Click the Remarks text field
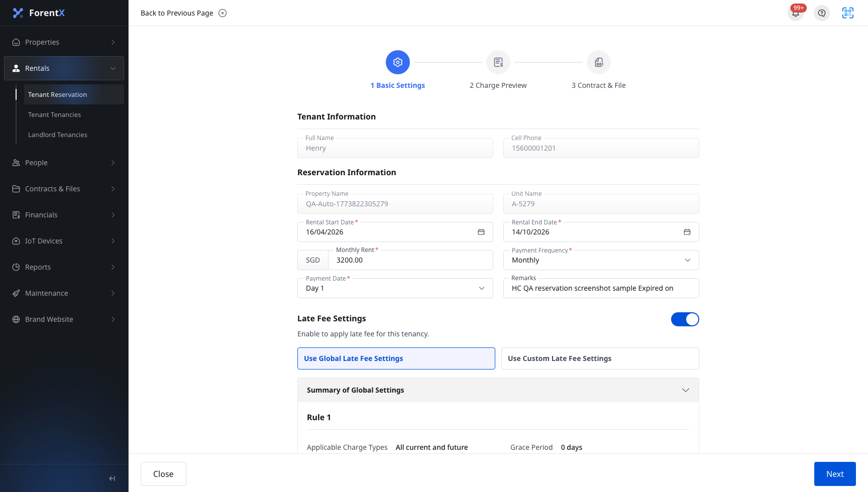Image resolution: width=868 pixels, height=492 pixels. click(x=601, y=288)
